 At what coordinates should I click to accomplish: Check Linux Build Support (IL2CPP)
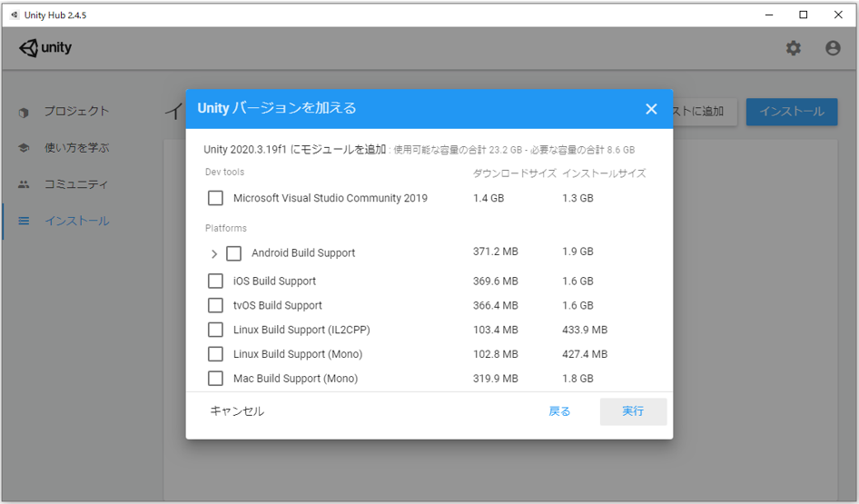click(x=215, y=330)
